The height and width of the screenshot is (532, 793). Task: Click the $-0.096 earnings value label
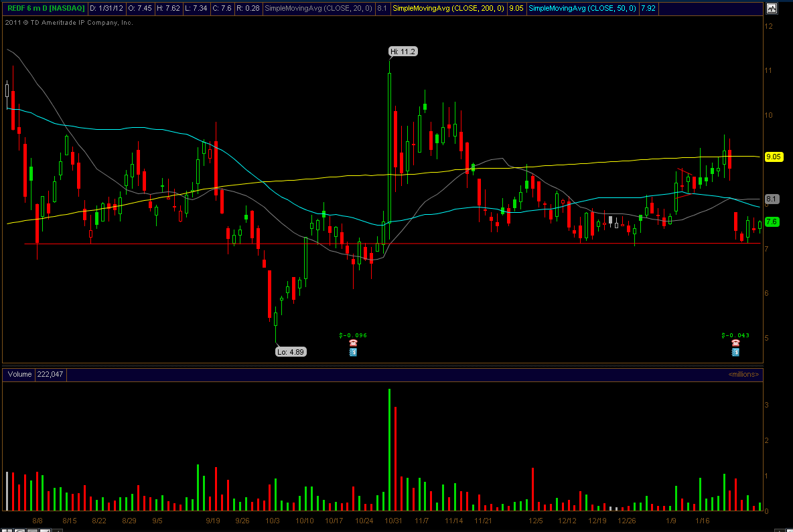[353, 335]
